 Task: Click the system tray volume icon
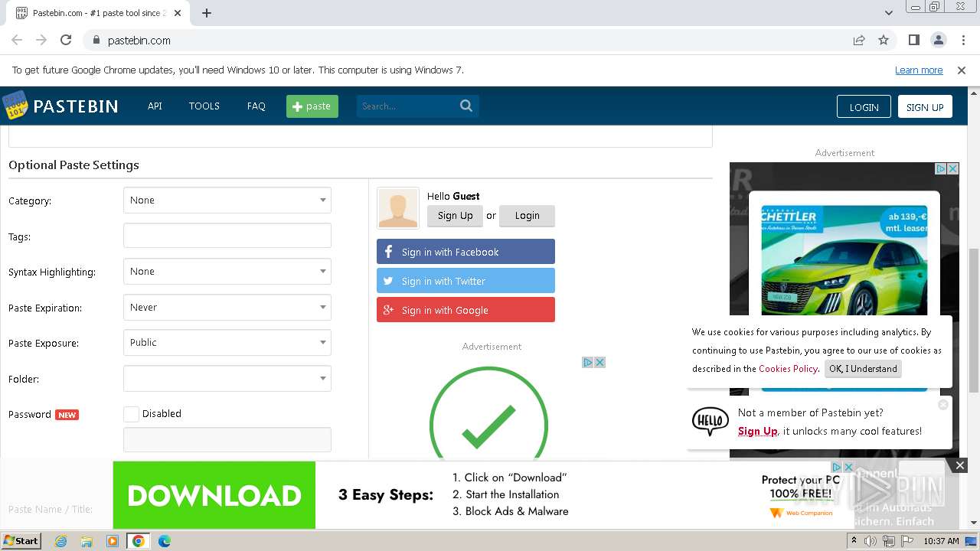click(871, 541)
